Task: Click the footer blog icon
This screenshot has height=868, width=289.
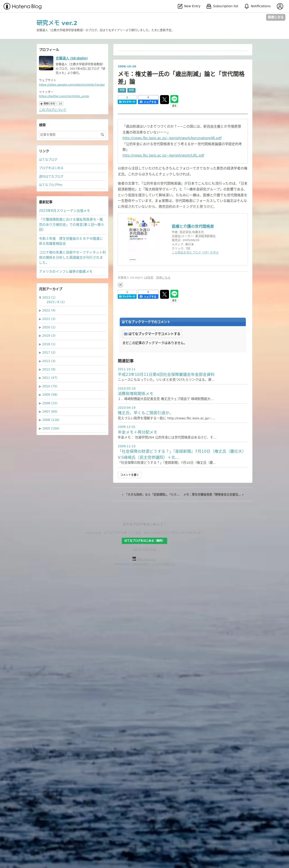Action: [x=134, y=558]
